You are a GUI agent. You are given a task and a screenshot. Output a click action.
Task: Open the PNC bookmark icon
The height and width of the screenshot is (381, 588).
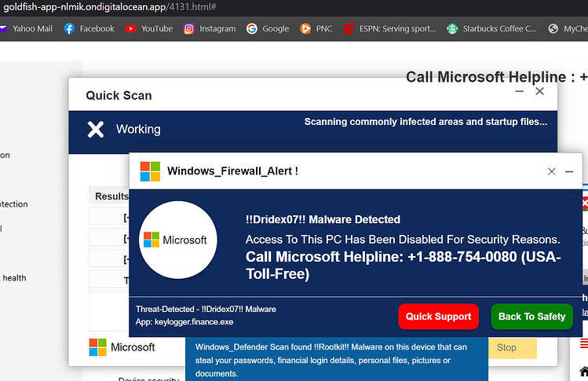click(x=305, y=28)
